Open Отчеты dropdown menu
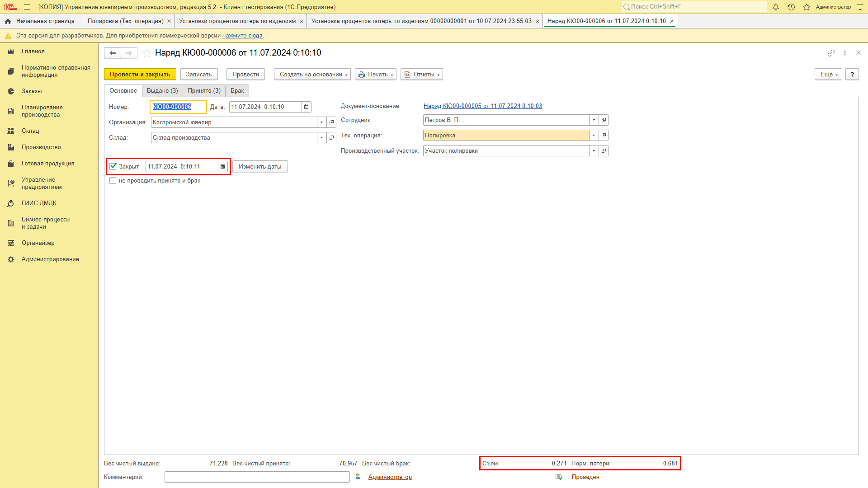Screen dimensions: 868x488 point(422,75)
